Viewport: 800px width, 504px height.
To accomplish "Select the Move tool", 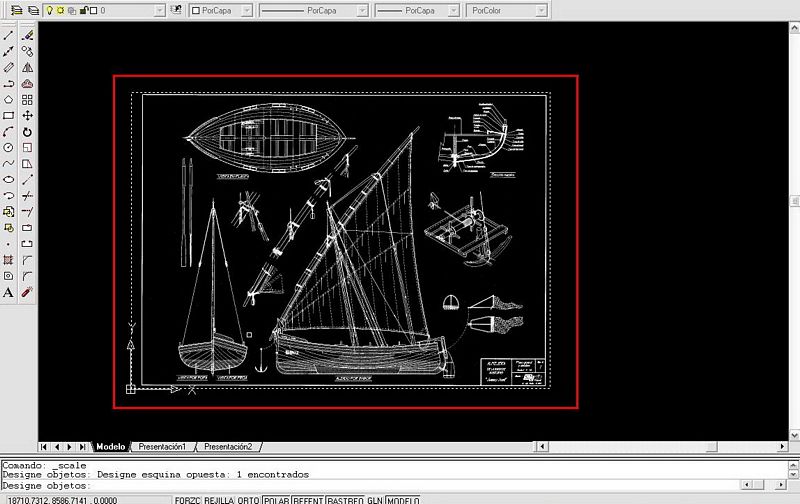I will (x=27, y=116).
